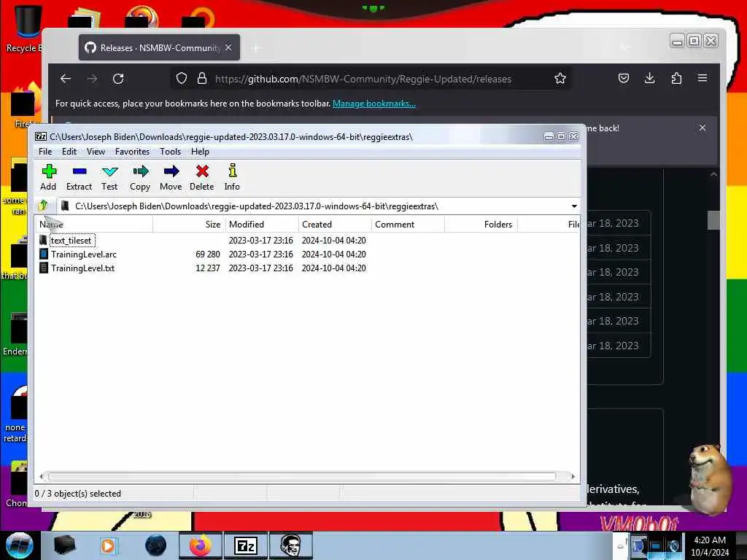Click the Add button in 7-Zip toolbar

point(48,178)
